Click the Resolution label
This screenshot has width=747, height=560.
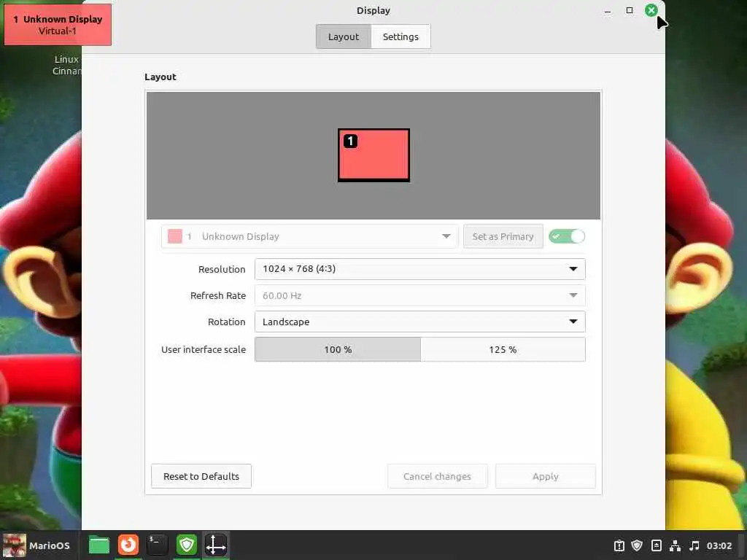[x=222, y=269]
